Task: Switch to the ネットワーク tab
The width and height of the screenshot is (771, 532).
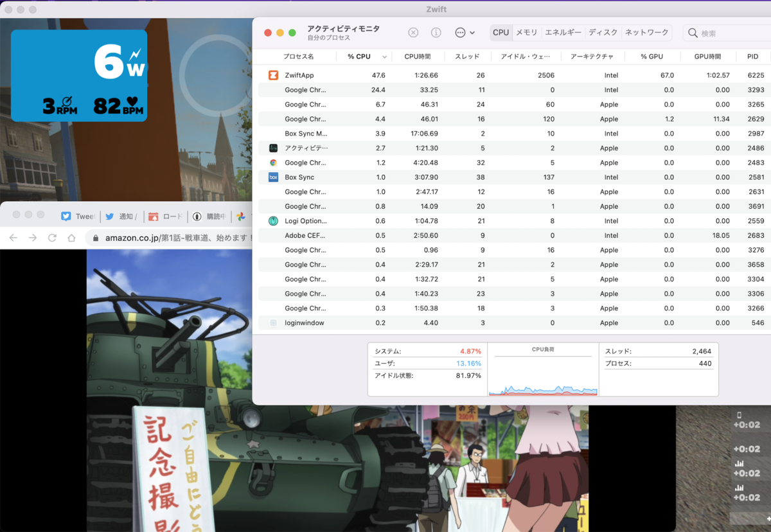Action: (647, 33)
